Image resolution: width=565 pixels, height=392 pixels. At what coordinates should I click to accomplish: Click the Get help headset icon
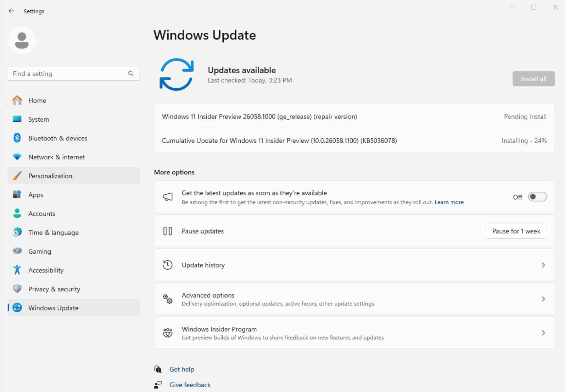point(158,369)
